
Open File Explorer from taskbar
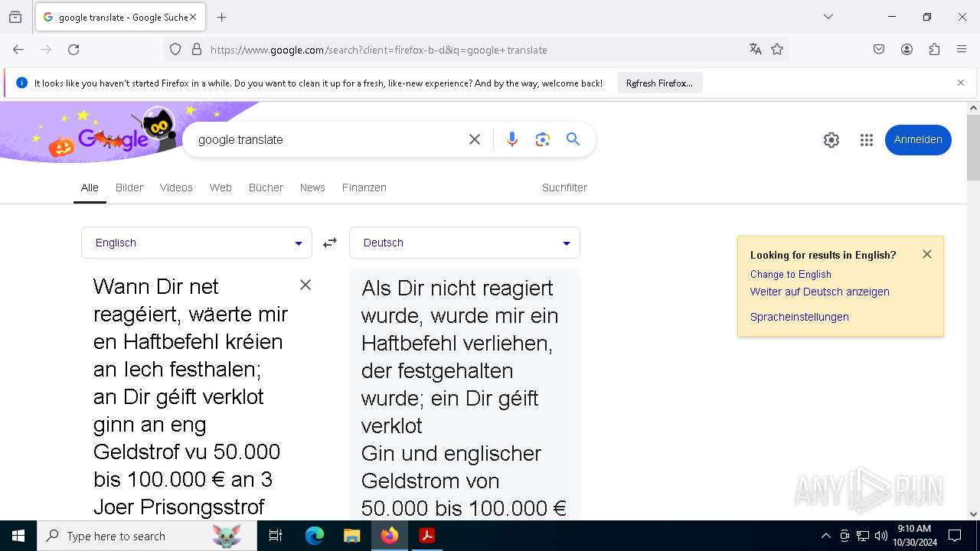tap(351, 536)
